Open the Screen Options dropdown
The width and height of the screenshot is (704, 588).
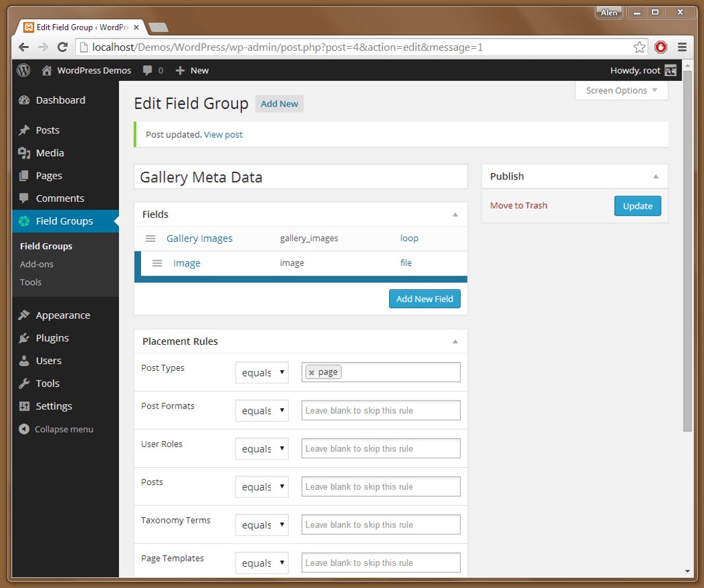click(x=621, y=91)
